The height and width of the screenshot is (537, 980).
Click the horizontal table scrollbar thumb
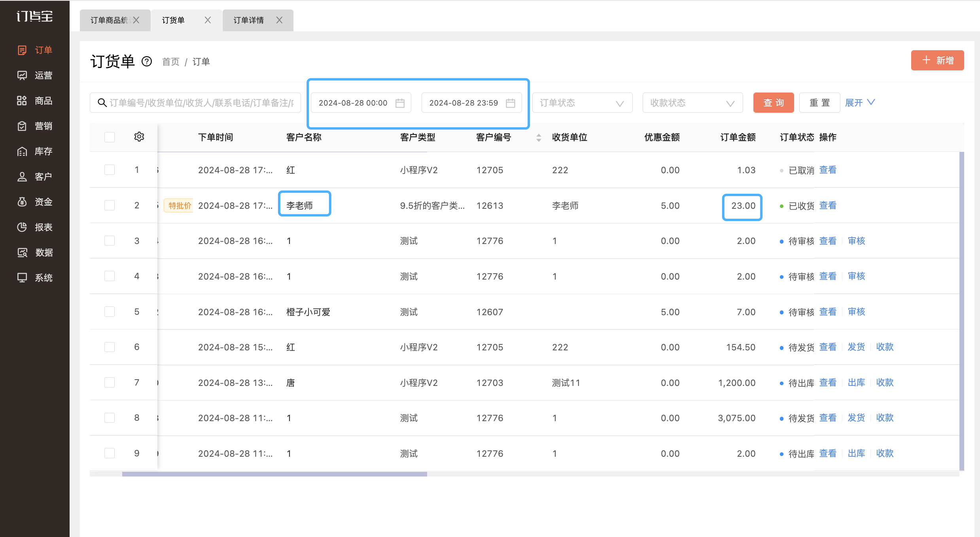[274, 474]
